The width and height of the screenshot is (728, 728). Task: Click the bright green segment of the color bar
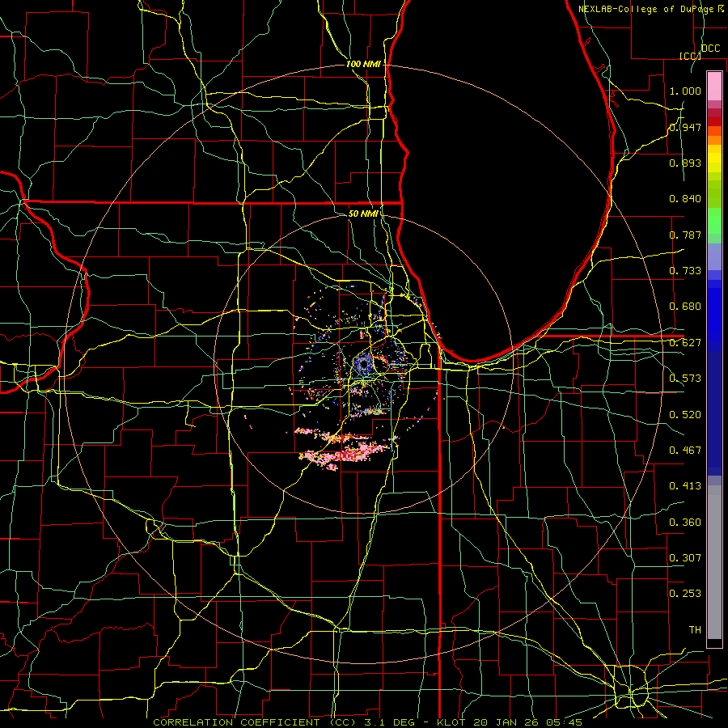(714, 221)
